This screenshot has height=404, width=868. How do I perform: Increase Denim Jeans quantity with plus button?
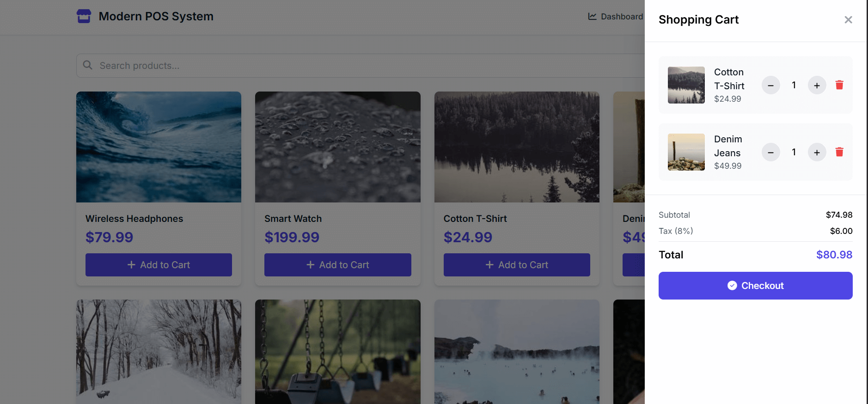pos(817,153)
